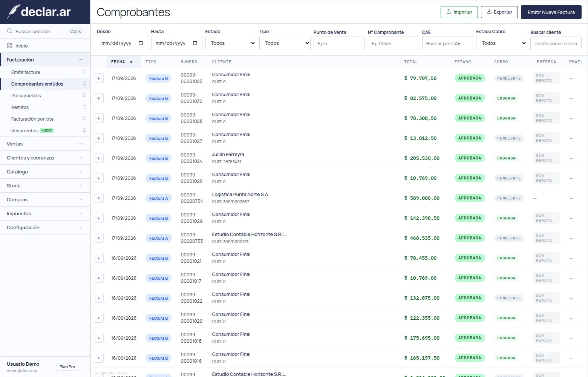Expand row of Julián Ferreyra invoice
The width and height of the screenshot is (588, 377).
tap(99, 158)
